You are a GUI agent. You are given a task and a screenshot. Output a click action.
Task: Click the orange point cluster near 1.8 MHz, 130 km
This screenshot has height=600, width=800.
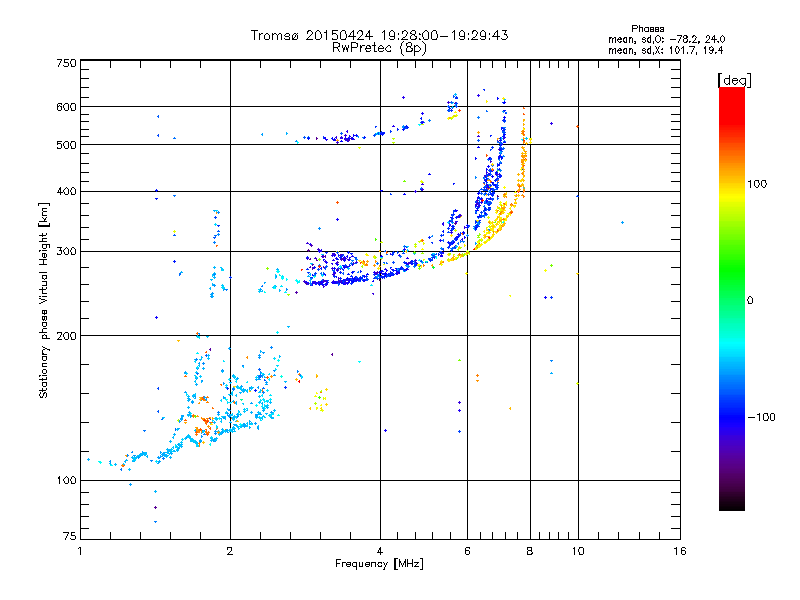(x=204, y=426)
